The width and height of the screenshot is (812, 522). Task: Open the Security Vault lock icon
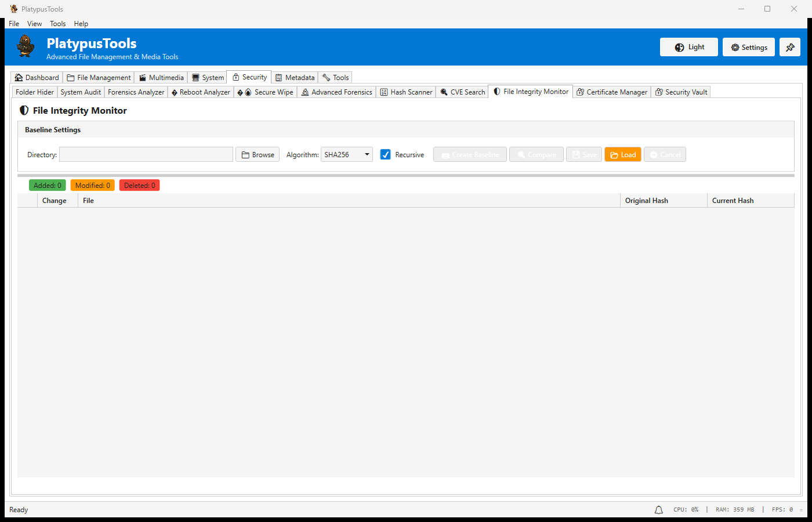659,92
